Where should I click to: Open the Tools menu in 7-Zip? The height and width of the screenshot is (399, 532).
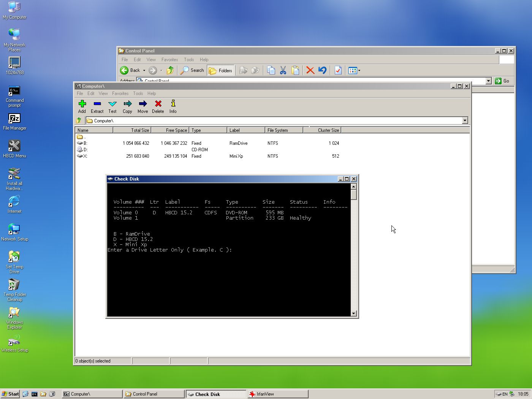(x=138, y=93)
